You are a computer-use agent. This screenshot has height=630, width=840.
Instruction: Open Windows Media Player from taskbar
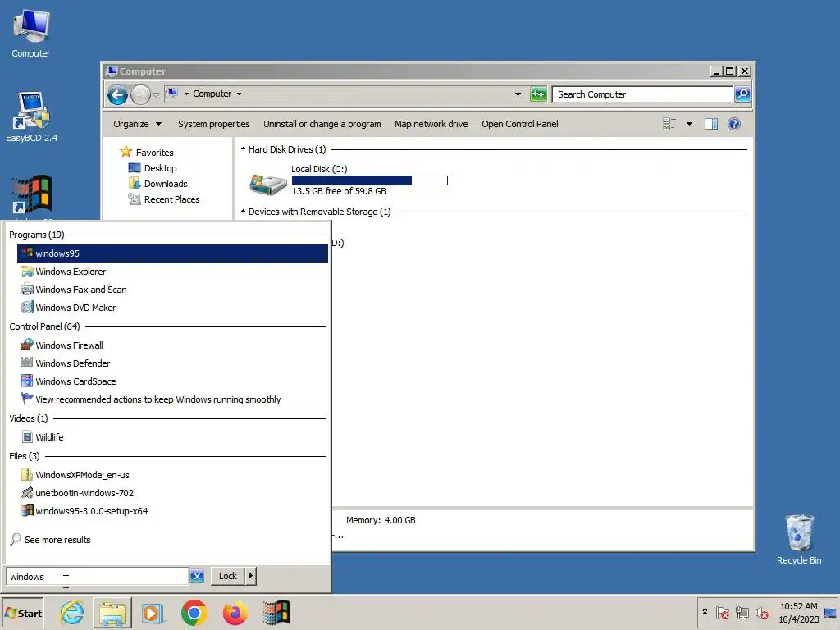tap(153, 613)
